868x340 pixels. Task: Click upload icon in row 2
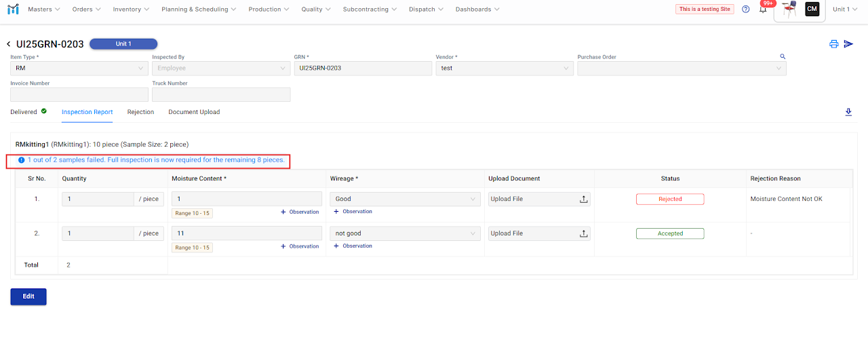point(583,233)
